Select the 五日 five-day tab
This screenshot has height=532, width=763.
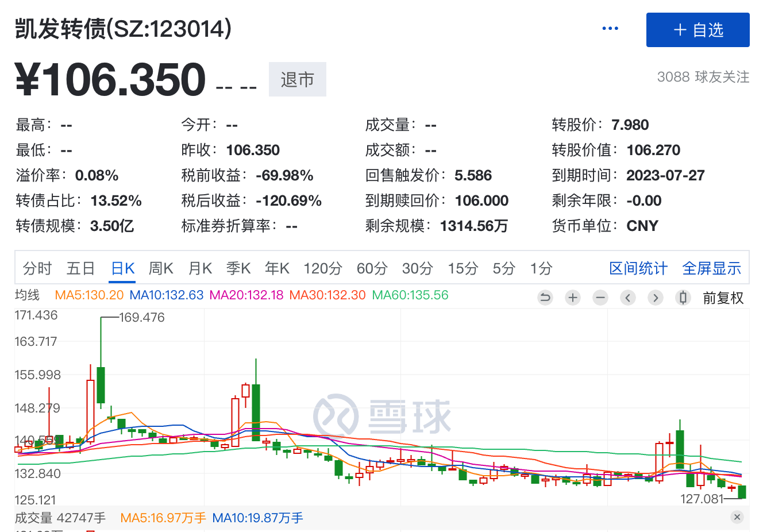[80, 268]
